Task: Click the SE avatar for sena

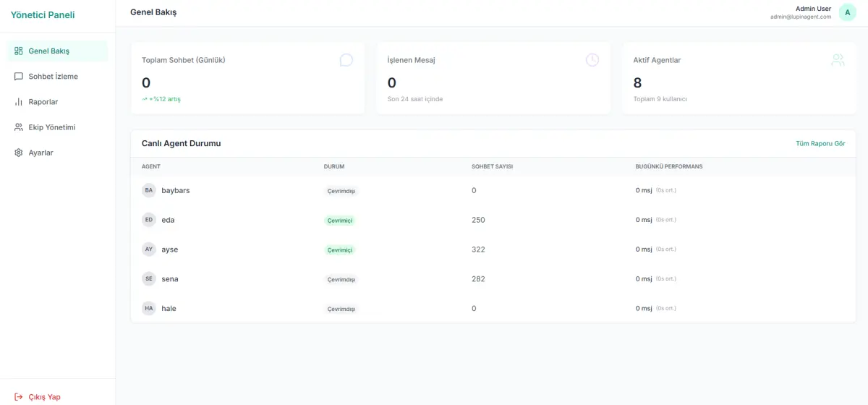Action: (149, 278)
